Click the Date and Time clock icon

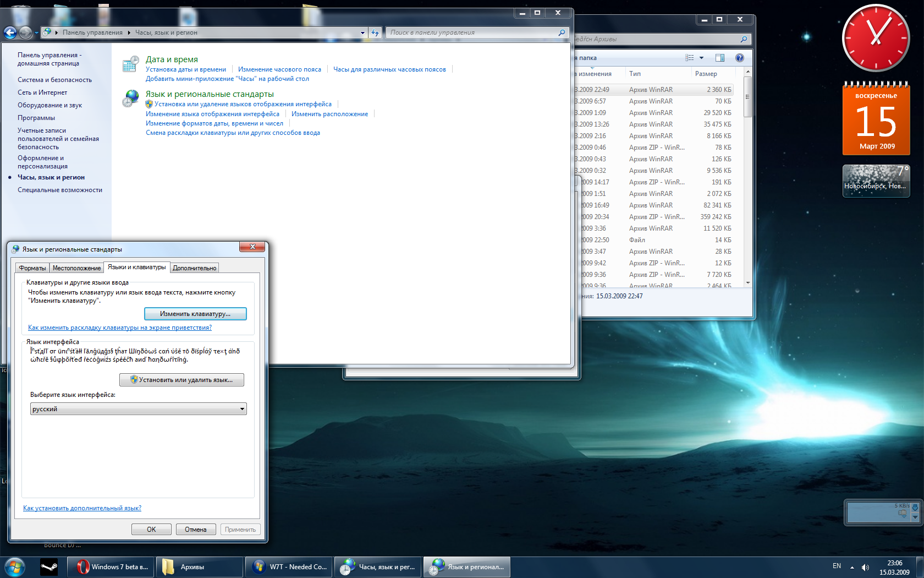point(131,64)
